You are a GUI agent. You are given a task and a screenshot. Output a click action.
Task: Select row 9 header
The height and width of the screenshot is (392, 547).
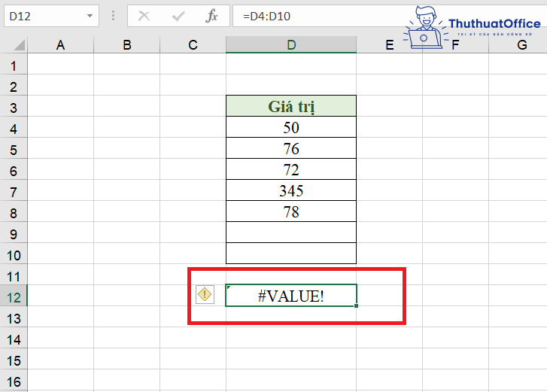(14, 234)
